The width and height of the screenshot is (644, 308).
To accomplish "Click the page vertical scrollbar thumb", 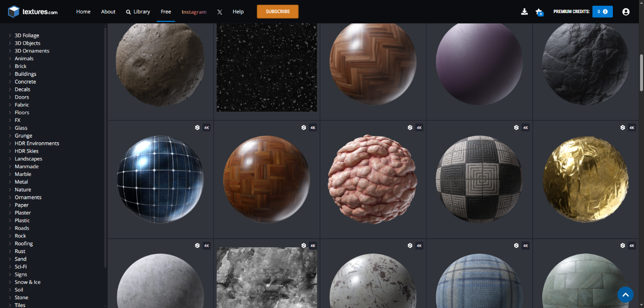I will [x=641, y=72].
